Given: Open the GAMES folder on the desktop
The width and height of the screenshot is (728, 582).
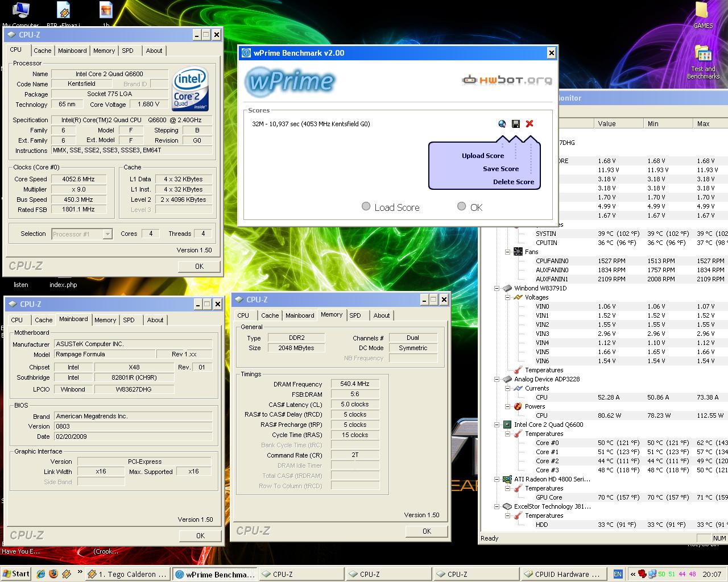Looking at the screenshot, I should [x=703, y=15].
